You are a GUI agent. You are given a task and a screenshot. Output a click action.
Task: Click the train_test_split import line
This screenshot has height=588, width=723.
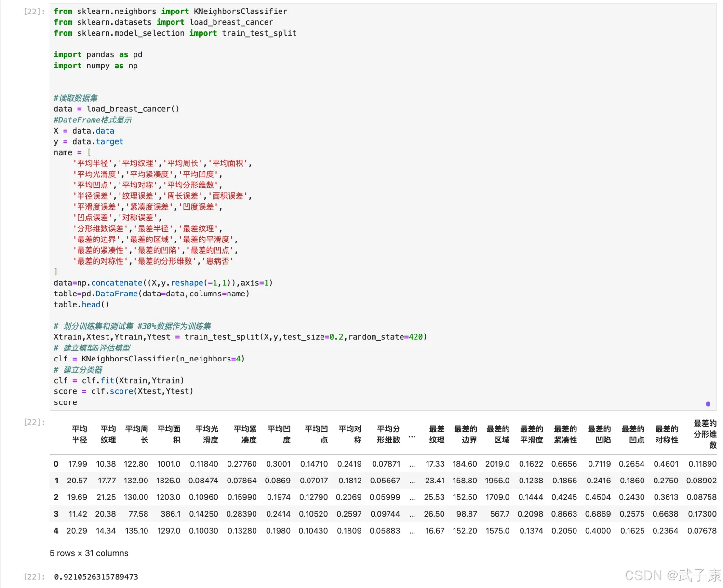pos(175,33)
